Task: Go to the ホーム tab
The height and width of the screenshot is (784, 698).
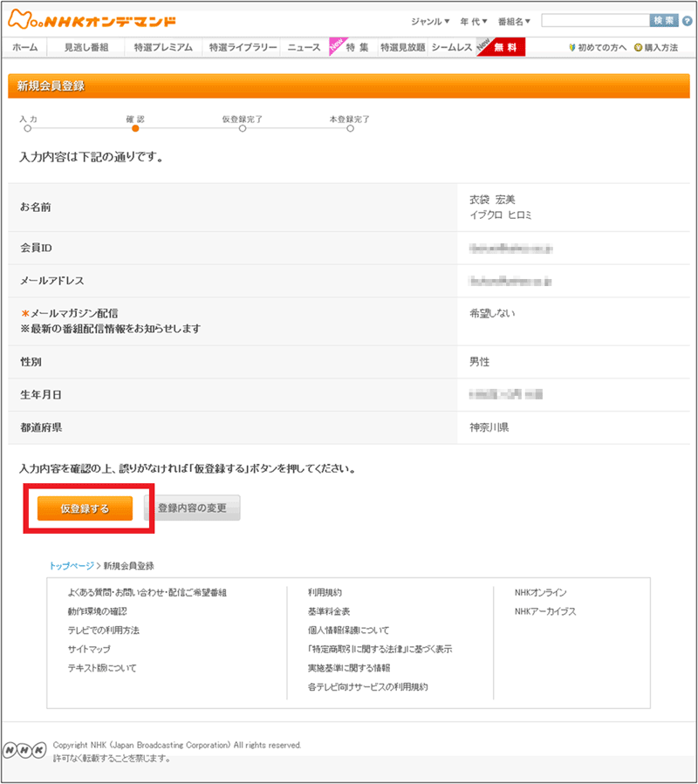Action: (25, 47)
